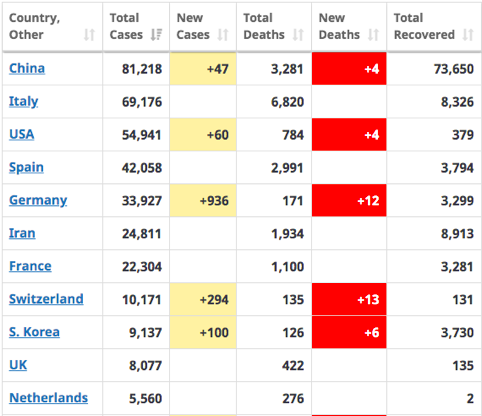Viewport: 482px width, 416px height.
Task: Select USA's total cases 54,941
Action: (142, 135)
